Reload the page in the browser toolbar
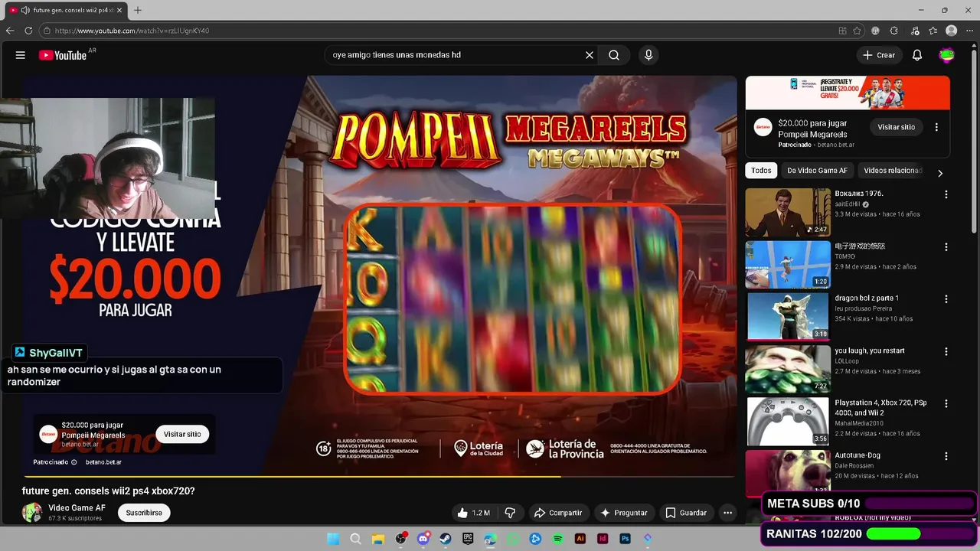The image size is (980, 551). (28, 31)
